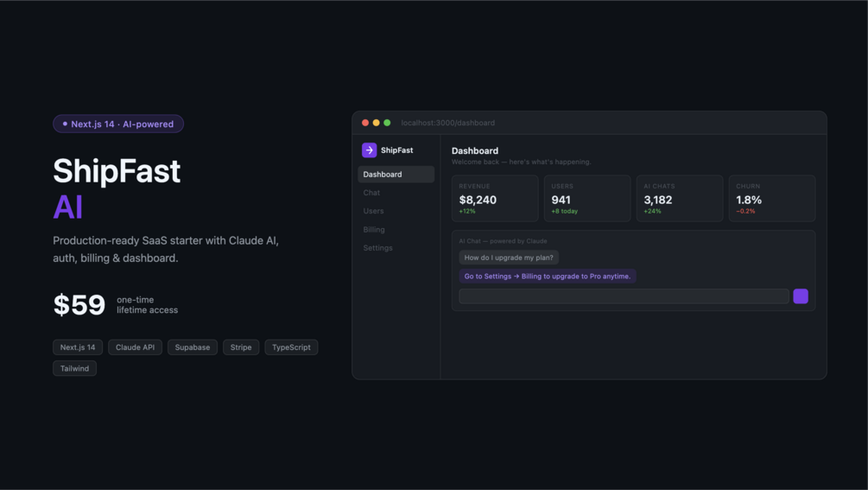Click the 'Welcome back' subtitle text

[522, 162]
